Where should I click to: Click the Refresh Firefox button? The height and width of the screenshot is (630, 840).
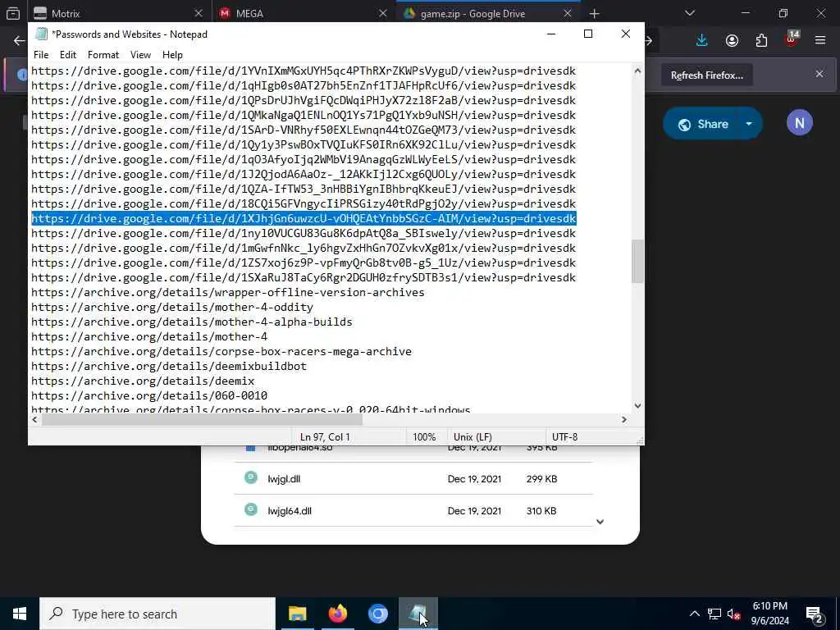706,75
